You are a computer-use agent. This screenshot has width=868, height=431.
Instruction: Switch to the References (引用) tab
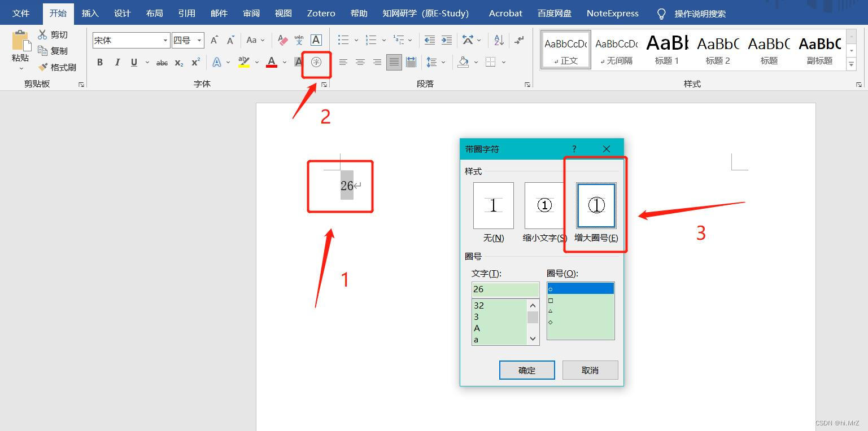186,14
